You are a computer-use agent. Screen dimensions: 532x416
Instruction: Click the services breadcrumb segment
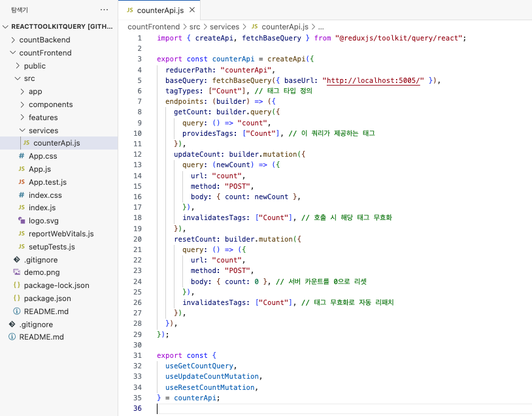pyautogui.click(x=224, y=27)
